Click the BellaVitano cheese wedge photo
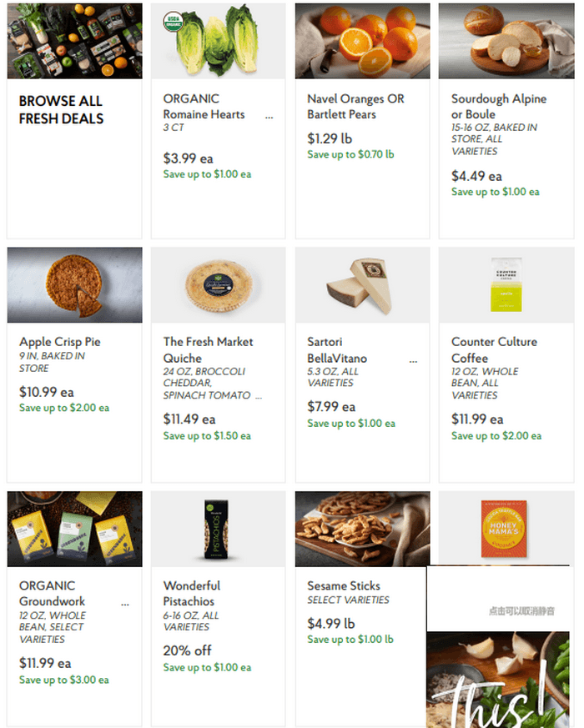 click(x=361, y=285)
